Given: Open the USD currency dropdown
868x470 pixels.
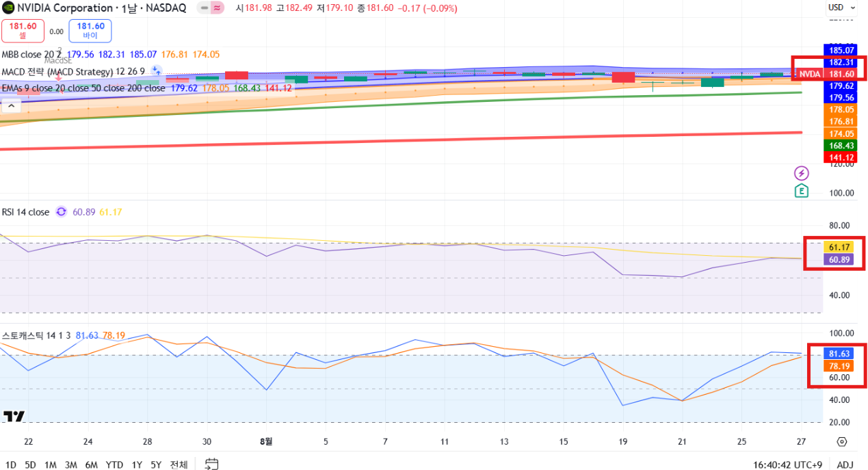Looking at the screenshot, I should click(x=841, y=8).
